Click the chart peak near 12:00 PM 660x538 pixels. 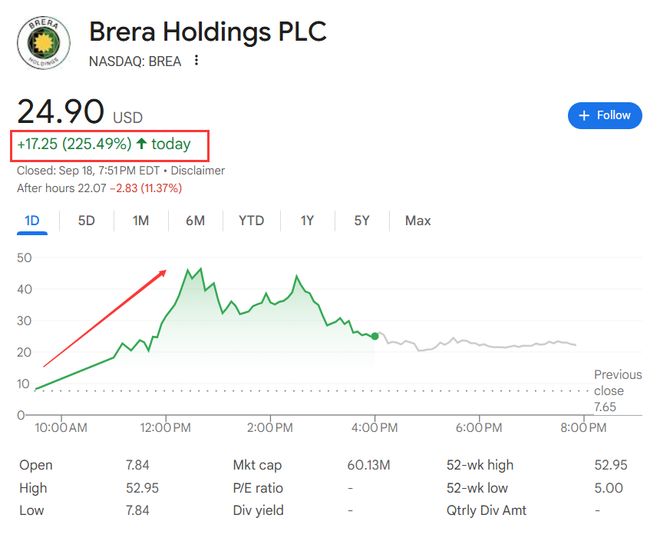point(187,269)
